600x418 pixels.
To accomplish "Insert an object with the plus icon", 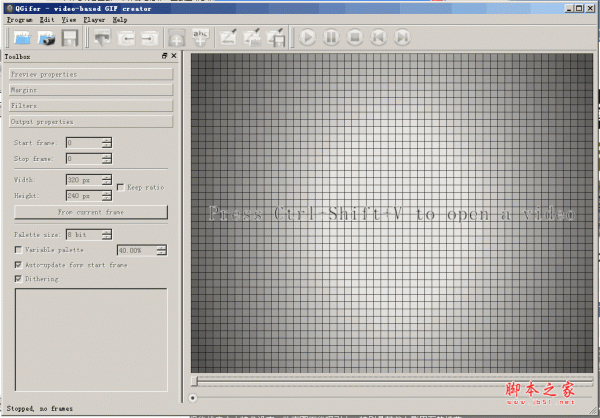I will (x=177, y=37).
